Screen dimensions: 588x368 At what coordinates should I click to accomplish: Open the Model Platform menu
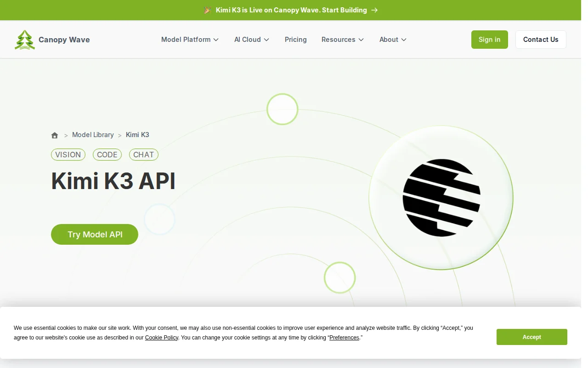click(190, 40)
